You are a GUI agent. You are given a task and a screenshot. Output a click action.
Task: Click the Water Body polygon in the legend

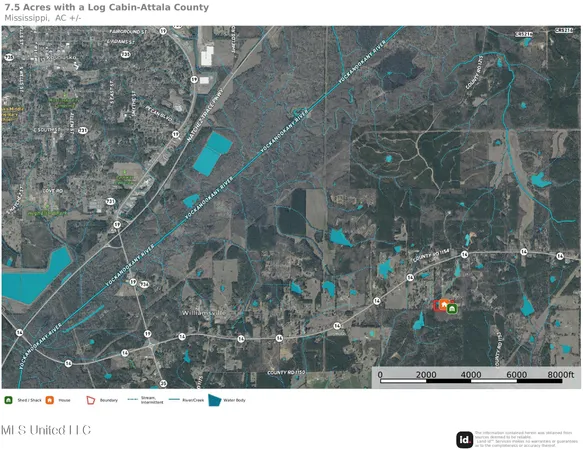[x=215, y=400]
